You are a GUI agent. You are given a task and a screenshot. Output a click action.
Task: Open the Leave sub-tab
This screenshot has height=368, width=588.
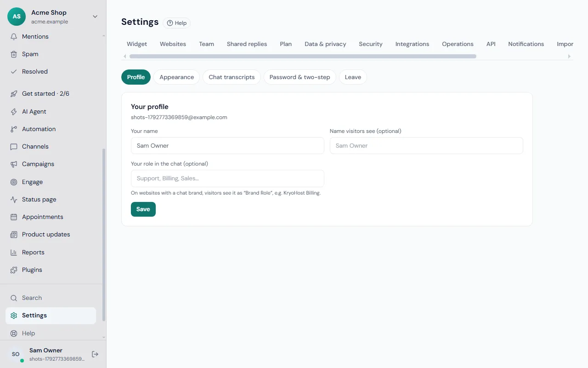coord(353,77)
